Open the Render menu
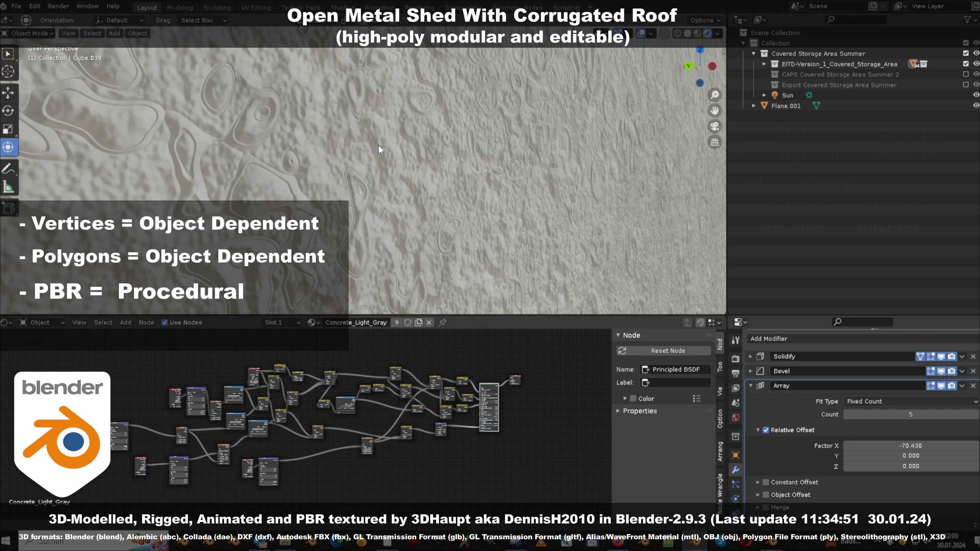 tap(58, 6)
